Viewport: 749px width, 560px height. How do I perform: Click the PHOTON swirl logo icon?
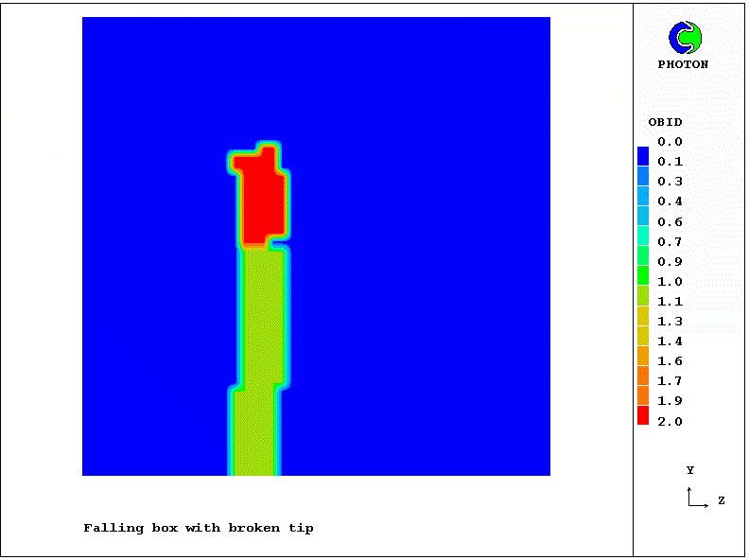coord(685,38)
